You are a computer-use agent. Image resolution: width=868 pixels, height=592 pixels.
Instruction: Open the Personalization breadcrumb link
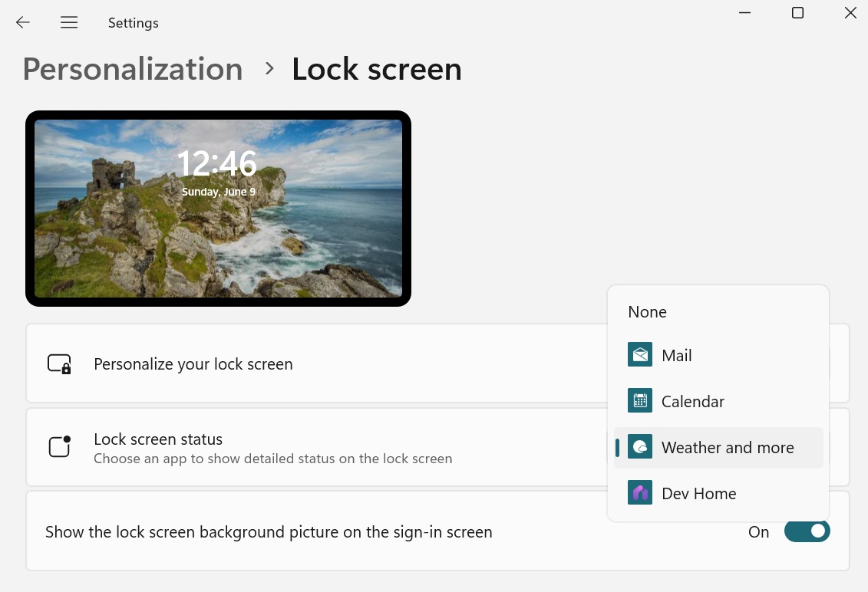[x=132, y=69]
